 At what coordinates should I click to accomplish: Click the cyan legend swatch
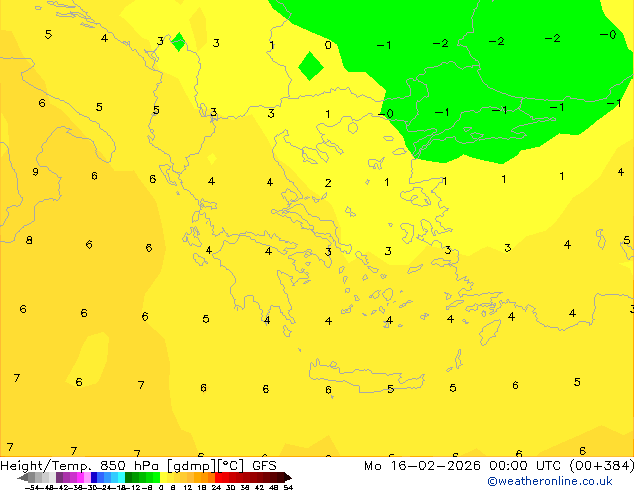(121, 477)
